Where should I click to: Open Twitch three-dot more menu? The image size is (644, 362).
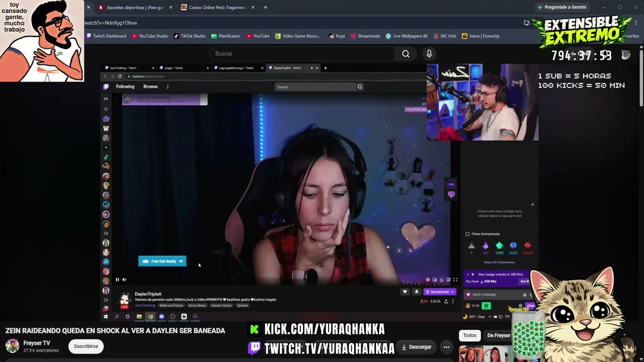[x=168, y=87]
